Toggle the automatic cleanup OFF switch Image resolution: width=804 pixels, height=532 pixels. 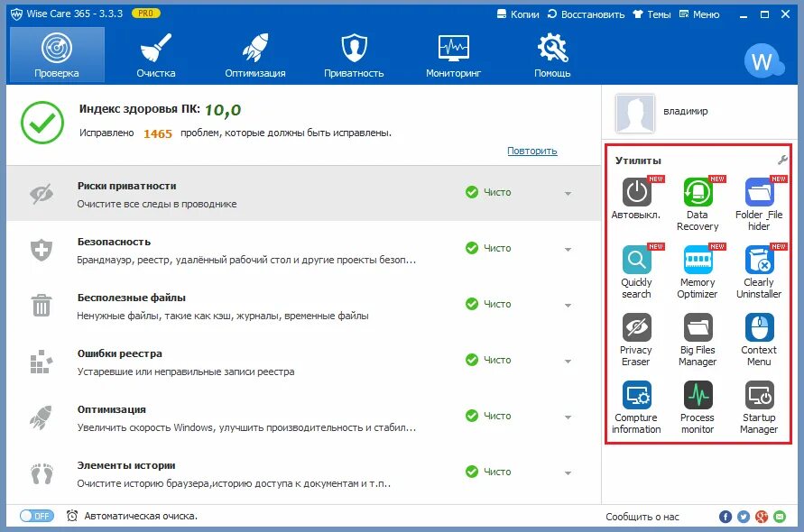point(36,516)
